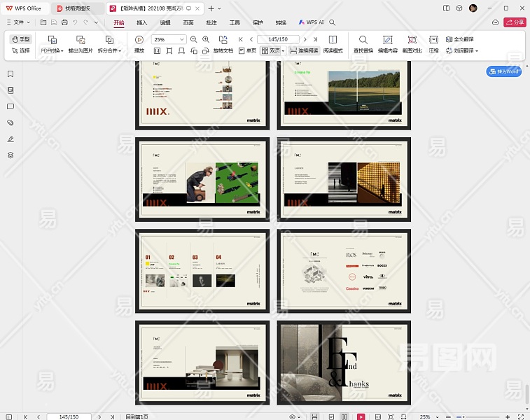Open the attachments paperclip panel

click(x=11, y=122)
